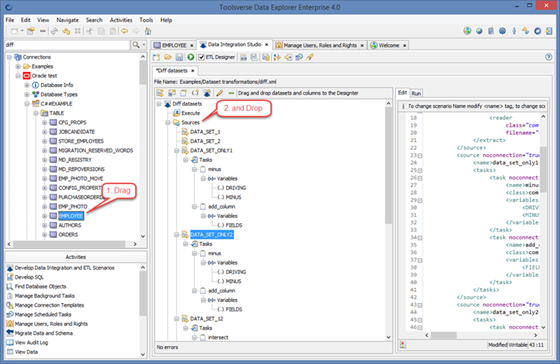Select the PURCHASEORDER table row
The image size is (560, 364).
pos(79,197)
